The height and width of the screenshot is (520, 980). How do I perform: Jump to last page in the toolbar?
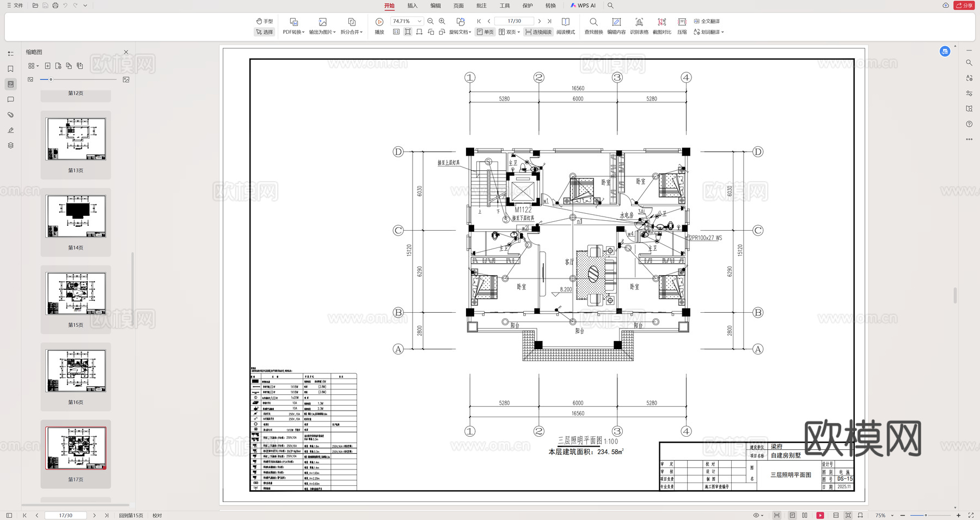coord(549,21)
